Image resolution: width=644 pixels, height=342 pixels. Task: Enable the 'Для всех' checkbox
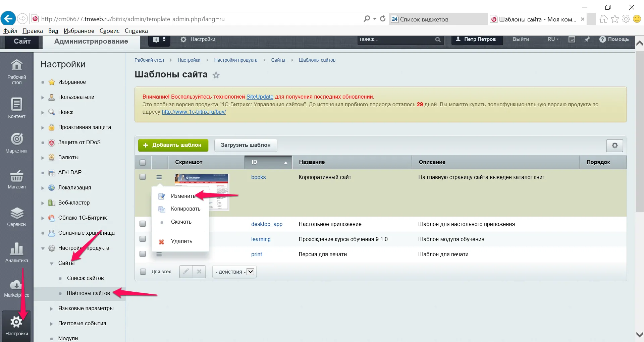(x=143, y=272)
